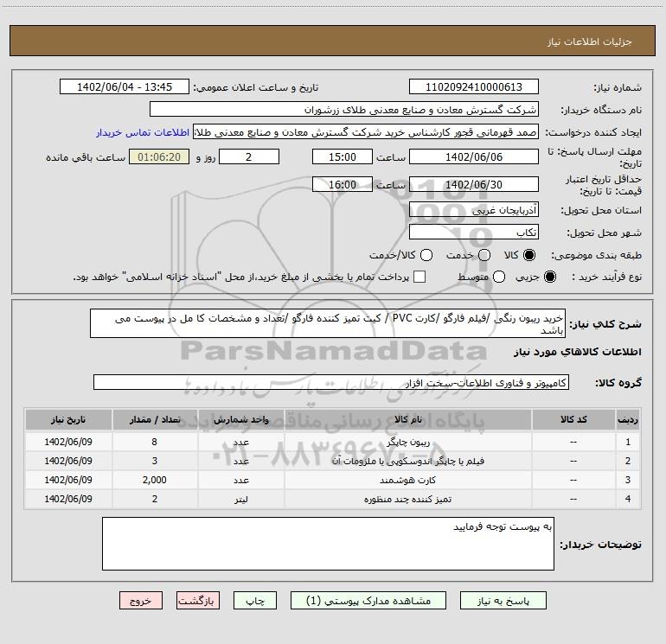This screenshot has height=644, width=666.
Task: Click the 'فیلم یا چاپگر اندوسکوپی' item cell
Action: click(407, 461)
